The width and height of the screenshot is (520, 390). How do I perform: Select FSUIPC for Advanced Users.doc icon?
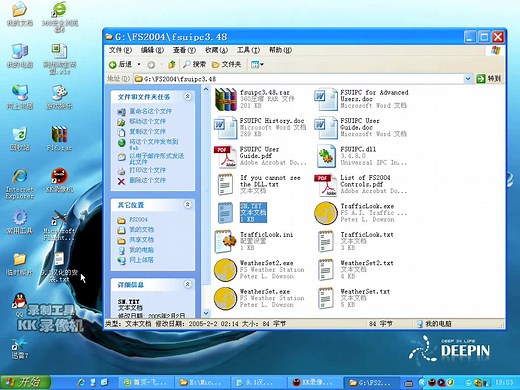click(x=326, y=99)
